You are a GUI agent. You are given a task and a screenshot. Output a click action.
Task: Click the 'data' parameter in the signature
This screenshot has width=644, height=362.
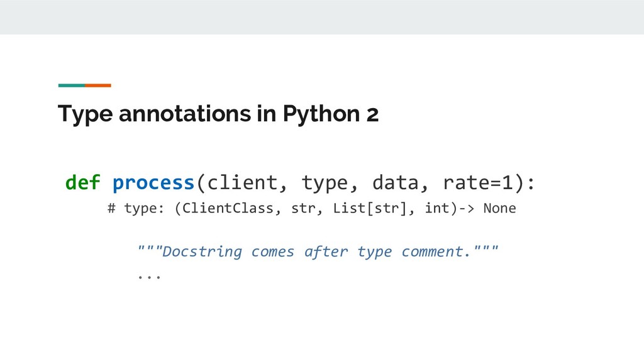coord(396,182)
